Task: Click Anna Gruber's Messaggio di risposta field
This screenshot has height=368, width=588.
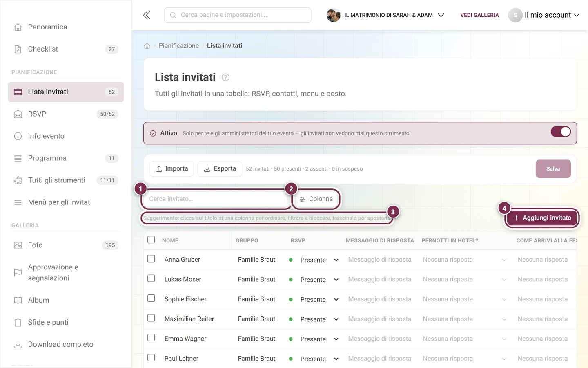Action: click(x=380, y=260)
